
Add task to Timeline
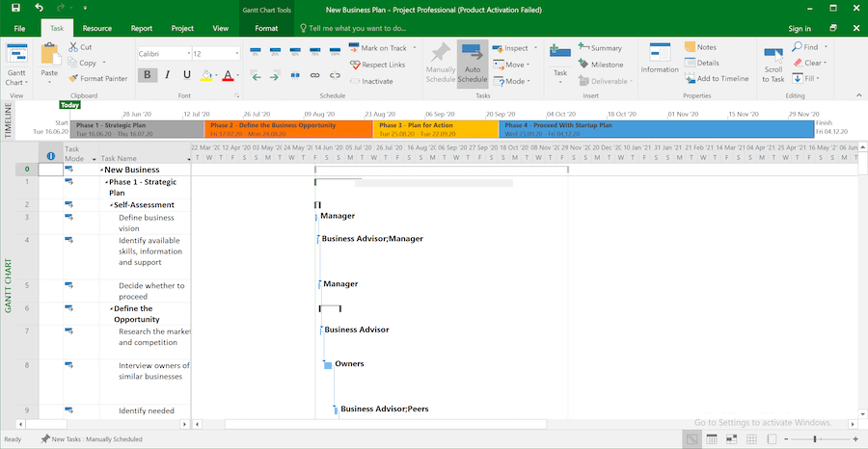(717, 78)
